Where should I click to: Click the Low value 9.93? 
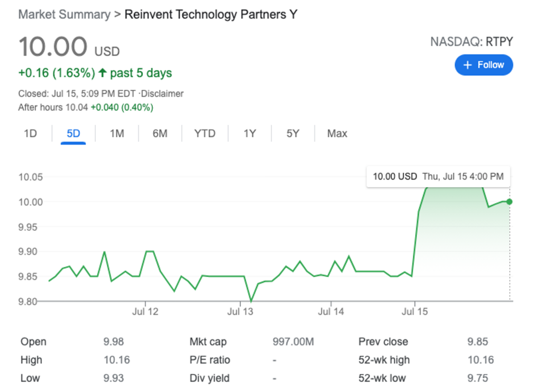(x=113, y=378)
